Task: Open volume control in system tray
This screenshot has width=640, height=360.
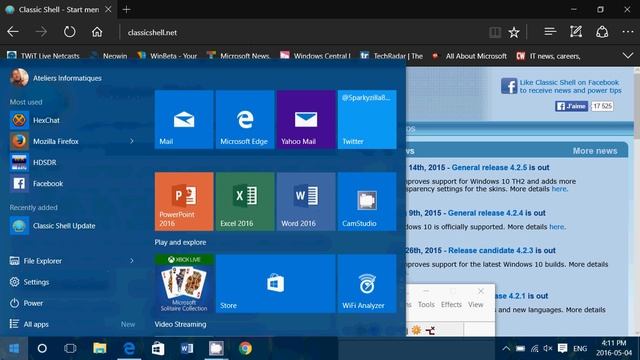Action: (548, 349)
